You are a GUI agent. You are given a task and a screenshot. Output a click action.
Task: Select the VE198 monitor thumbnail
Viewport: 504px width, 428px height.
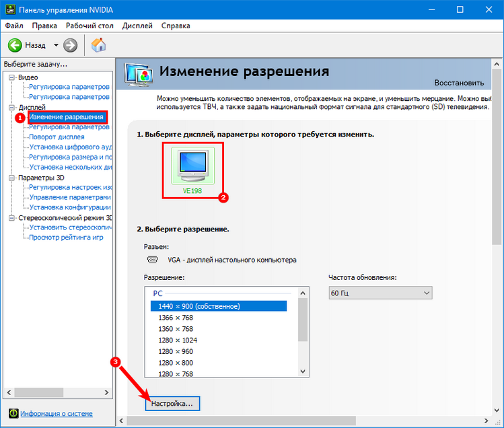point(192,166)
